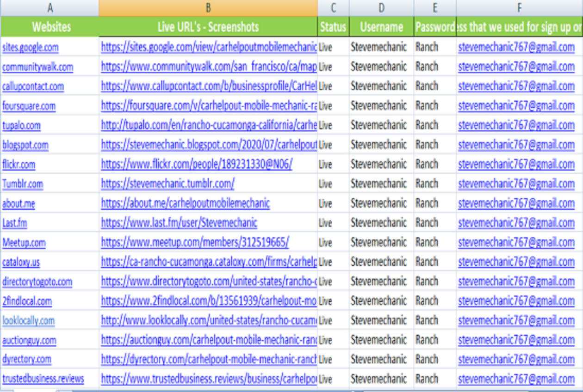Open the cataloxy.us link
The image size is (583, 392).
click(21, 262)
